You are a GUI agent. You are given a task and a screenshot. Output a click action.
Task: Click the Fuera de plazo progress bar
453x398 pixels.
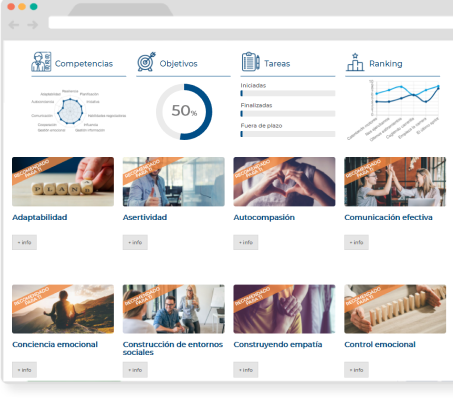coord(288,134)
